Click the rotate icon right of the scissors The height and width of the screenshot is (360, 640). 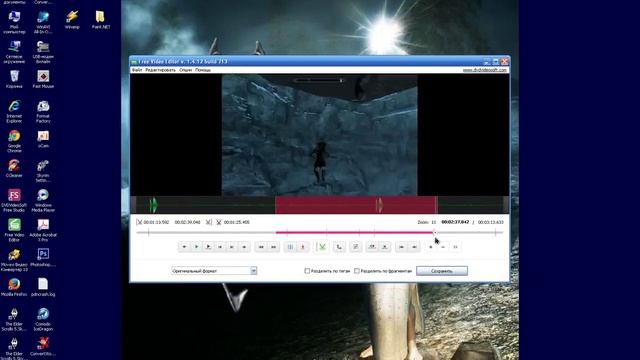point(339,247)
